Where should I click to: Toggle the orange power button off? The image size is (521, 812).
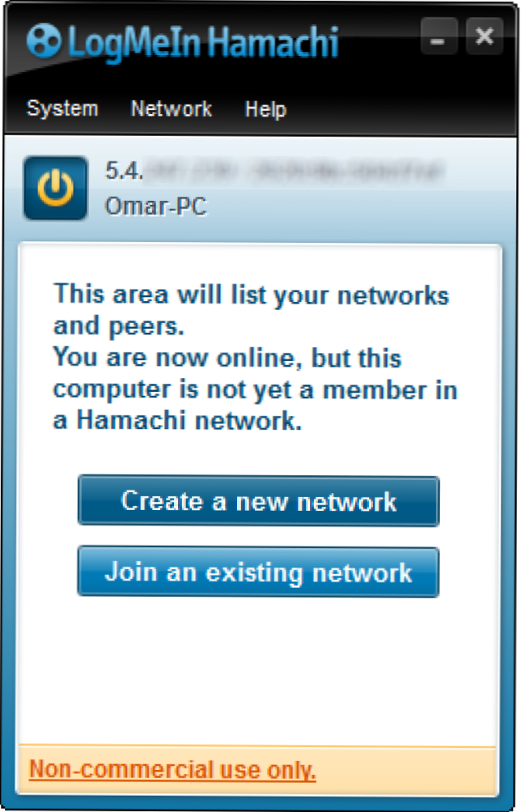[x=56, y=188]
